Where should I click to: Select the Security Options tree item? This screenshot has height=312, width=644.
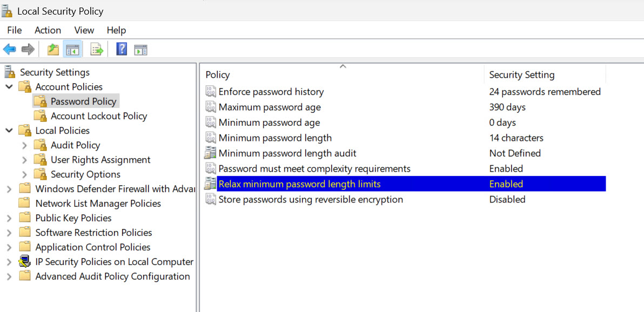(x=85, y=174)
